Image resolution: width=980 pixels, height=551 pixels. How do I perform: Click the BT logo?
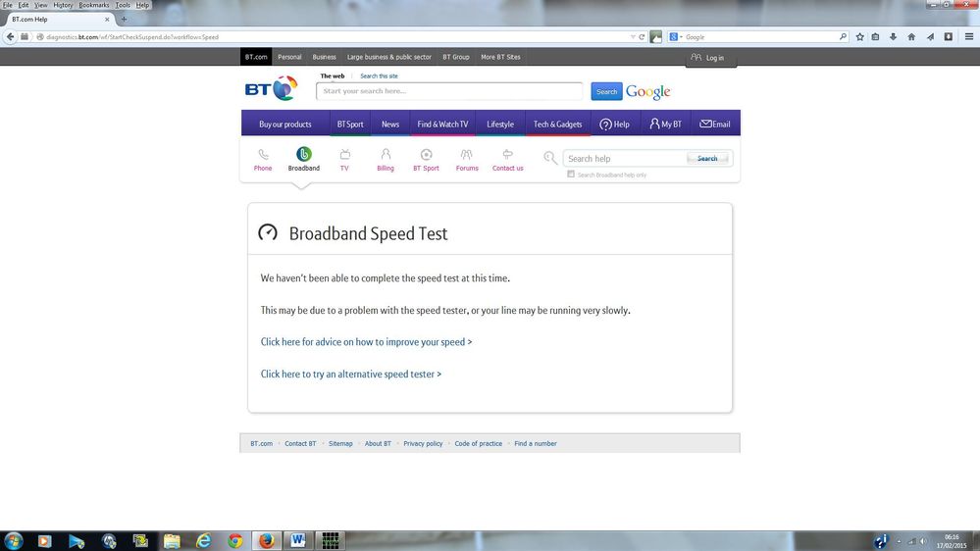tap(272, 88)
